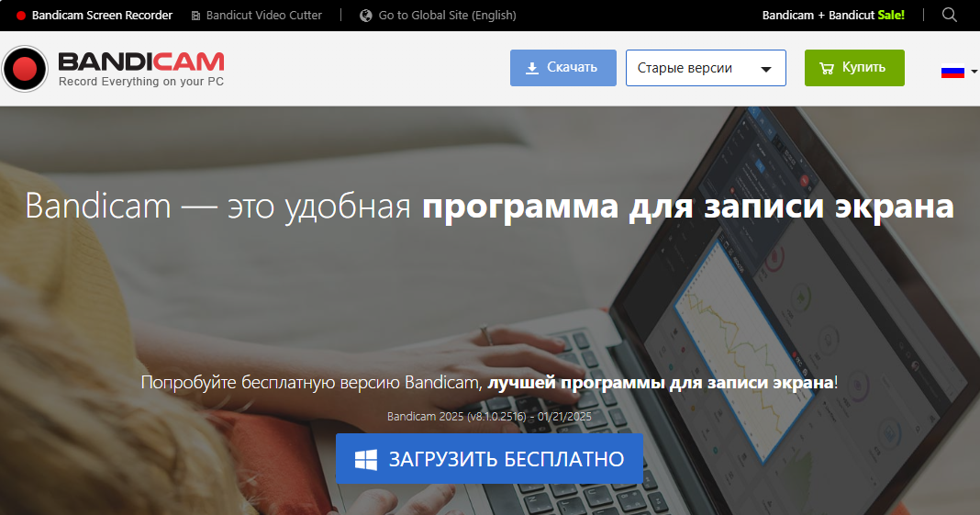Click the Bandicam round red logo

click(25, 69)
